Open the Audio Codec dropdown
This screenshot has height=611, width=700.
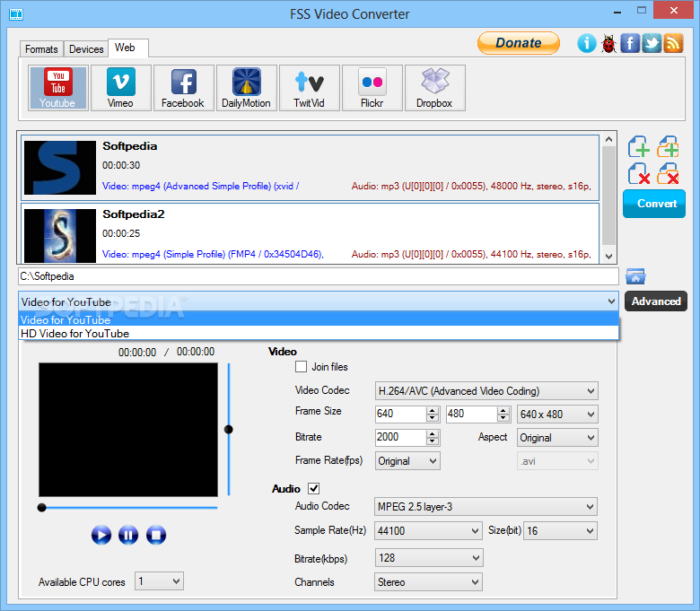tap(486, 507)
